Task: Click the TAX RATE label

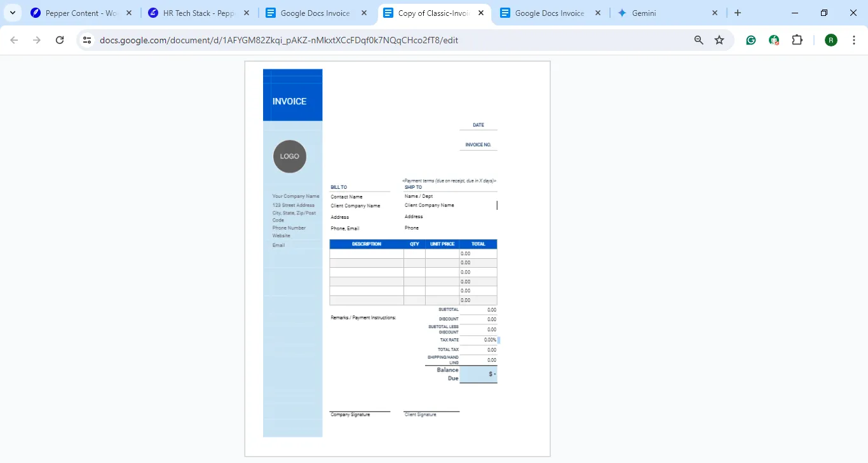Action: 449,340
